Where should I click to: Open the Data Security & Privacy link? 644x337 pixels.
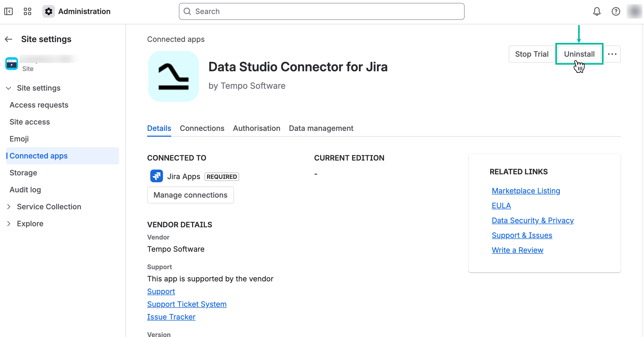coord(533,220)
